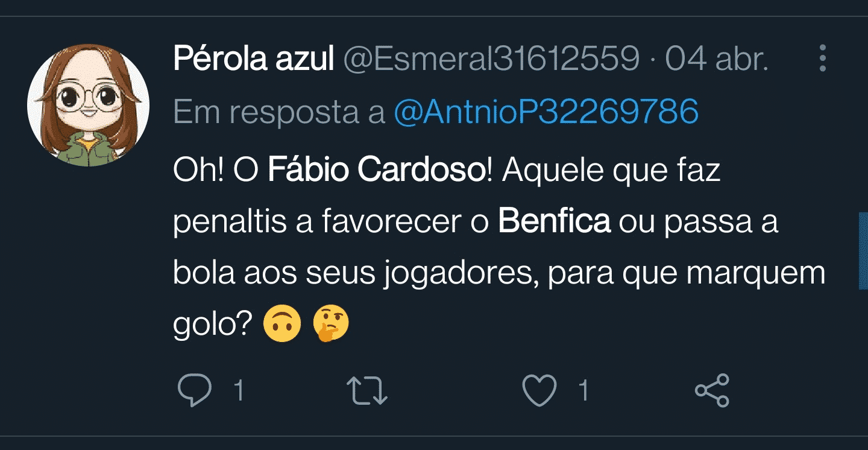The image size is (868, 450).
Task: Click the reply count number
Action: pyautogui.click(x=239, y=391)
